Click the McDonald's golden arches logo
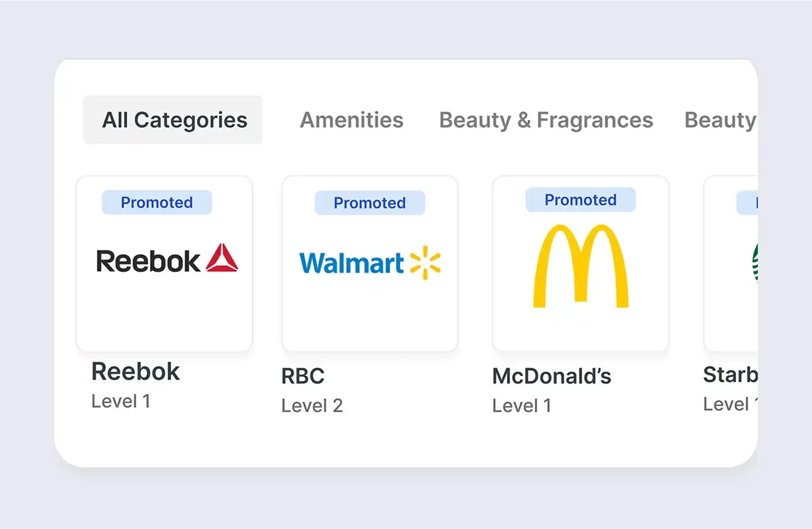Image resolution: width=812 pixels, height=529 pixels. [x=580, y=266]
